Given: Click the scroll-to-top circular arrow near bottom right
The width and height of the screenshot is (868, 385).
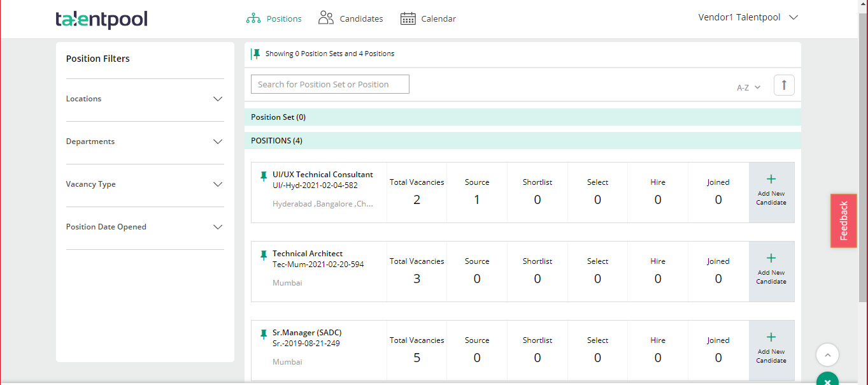Looking at the screenshot, I should (x=827, y=355).
